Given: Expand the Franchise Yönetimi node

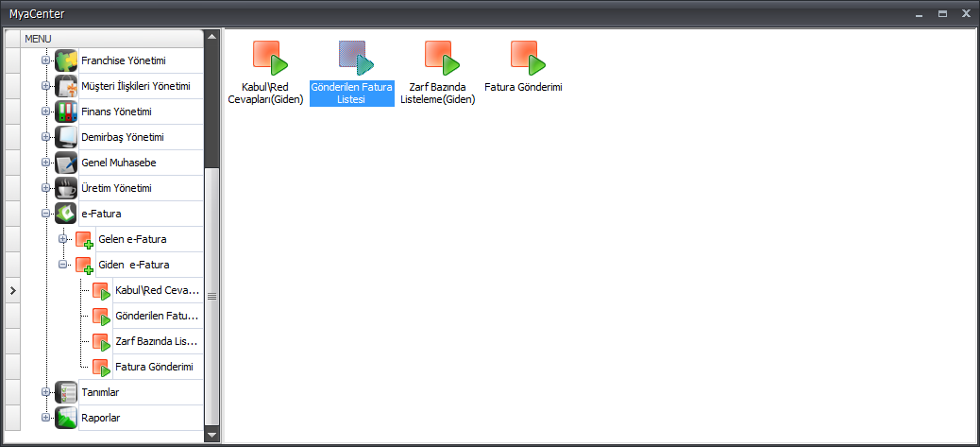Looking at the screenshot, I should pos(45,60).
